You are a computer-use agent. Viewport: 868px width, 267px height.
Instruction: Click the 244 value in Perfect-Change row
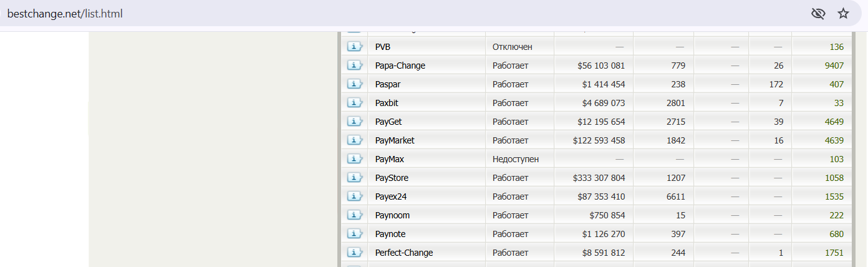tap(678, 253)
